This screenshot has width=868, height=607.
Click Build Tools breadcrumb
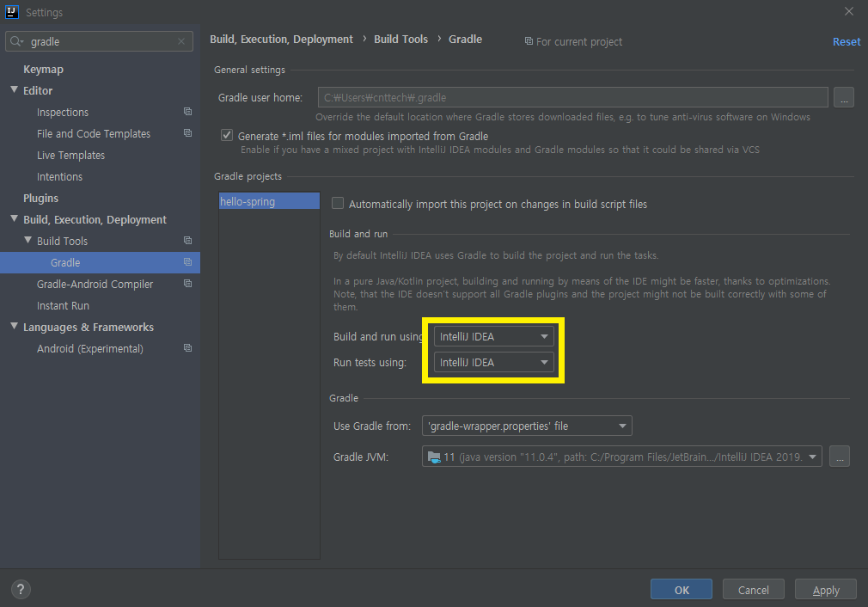click(400, 40)
